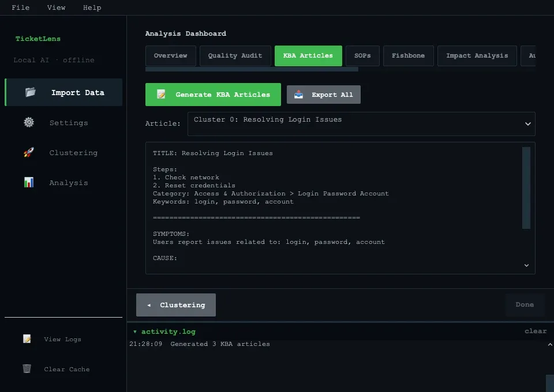Screen dimensions: 554x392
Task: Open View Logs in the sidebar
Action: [63, 339]
